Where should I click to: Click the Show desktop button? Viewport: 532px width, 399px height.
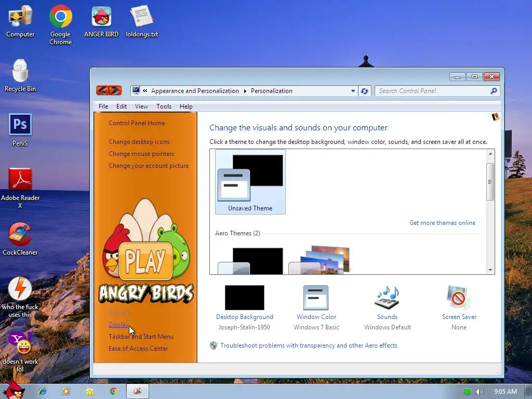(528, 392)
